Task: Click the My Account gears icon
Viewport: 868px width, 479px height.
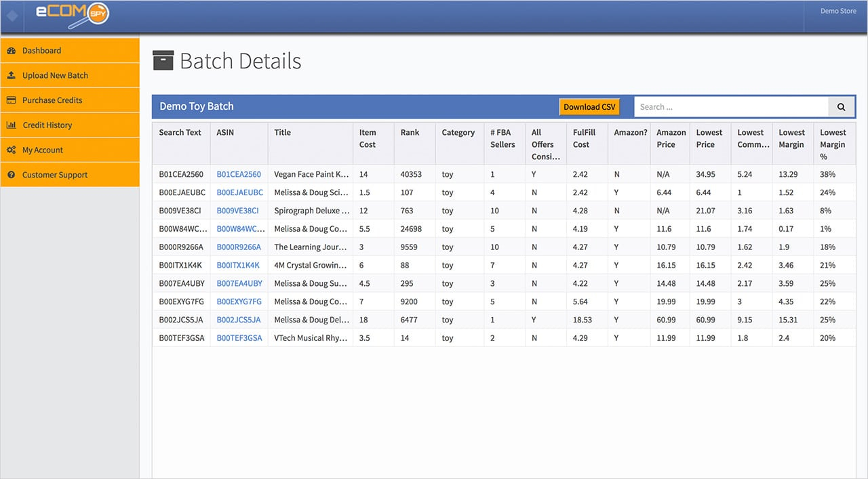Action: 12,150
